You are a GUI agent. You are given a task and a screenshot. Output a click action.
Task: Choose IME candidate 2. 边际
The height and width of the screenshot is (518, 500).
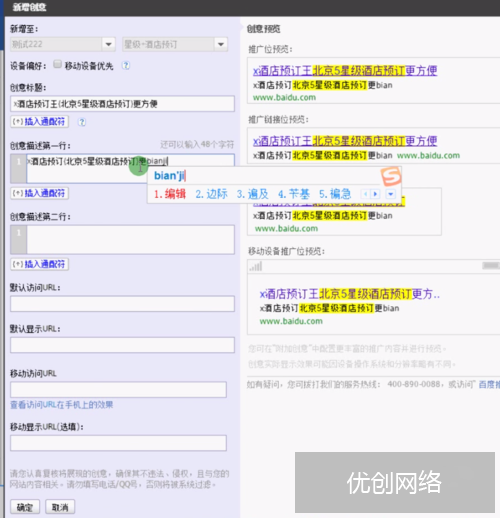coord(211,194)
